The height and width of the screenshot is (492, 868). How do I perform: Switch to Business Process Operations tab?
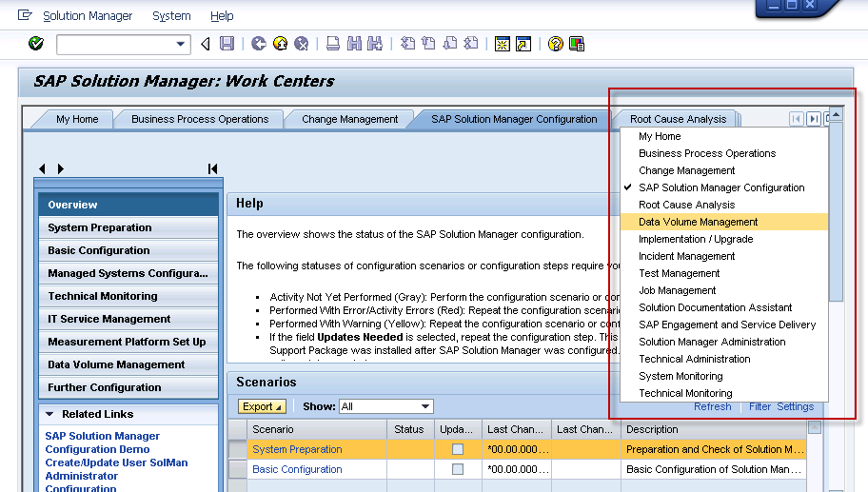(200, 119)
